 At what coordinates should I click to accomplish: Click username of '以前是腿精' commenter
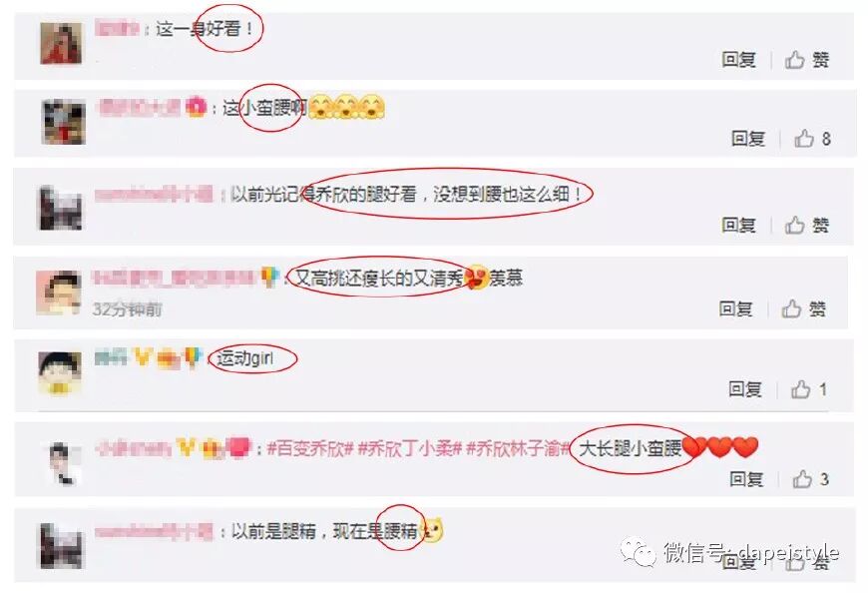pyautogui.click(x=154, y=532)
